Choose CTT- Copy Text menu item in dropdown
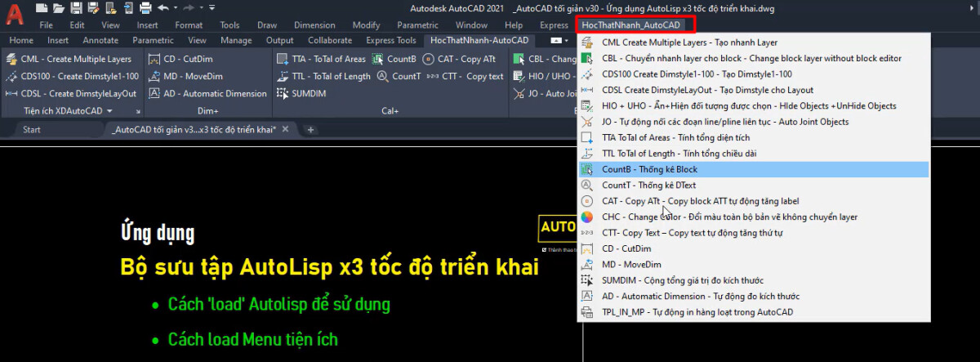Image resolution: width=980 pixels, height=362 pixels. [754, 233]
